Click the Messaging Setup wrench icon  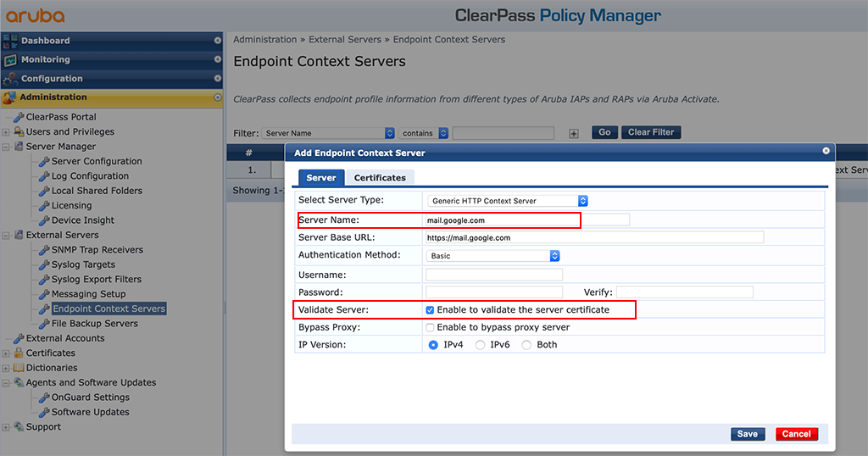click(x=44, y=294)
